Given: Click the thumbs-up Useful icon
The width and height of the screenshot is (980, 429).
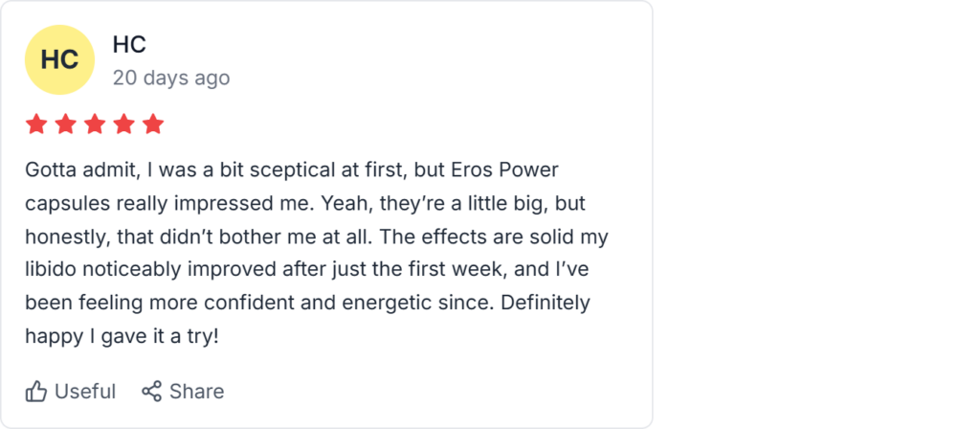Looking at the screenshot, I should (36, 392).
